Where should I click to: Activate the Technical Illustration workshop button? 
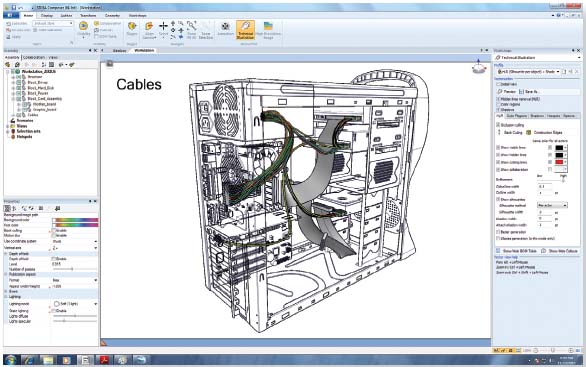[245, 30]
